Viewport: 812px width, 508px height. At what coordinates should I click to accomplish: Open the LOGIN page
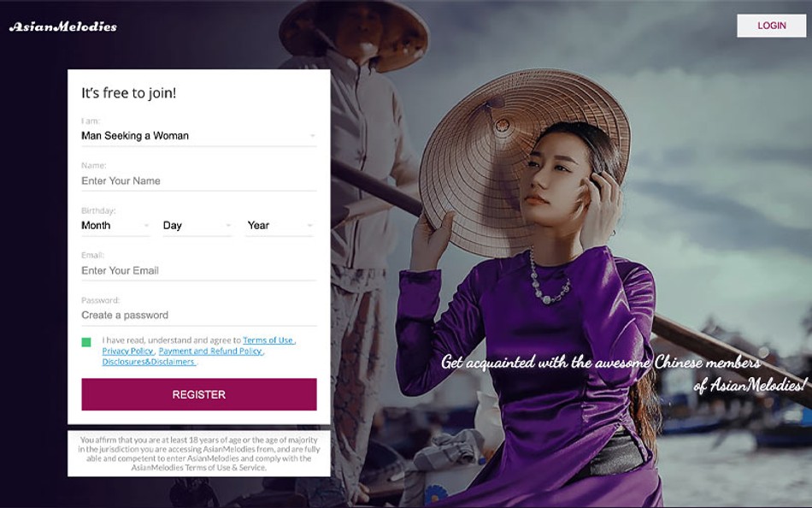771,26
